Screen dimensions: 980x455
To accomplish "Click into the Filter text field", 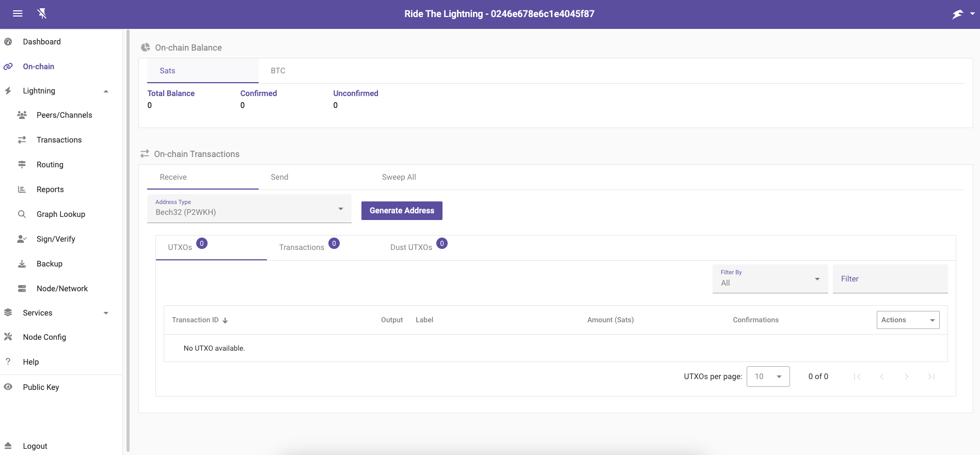I will (890, 279).
